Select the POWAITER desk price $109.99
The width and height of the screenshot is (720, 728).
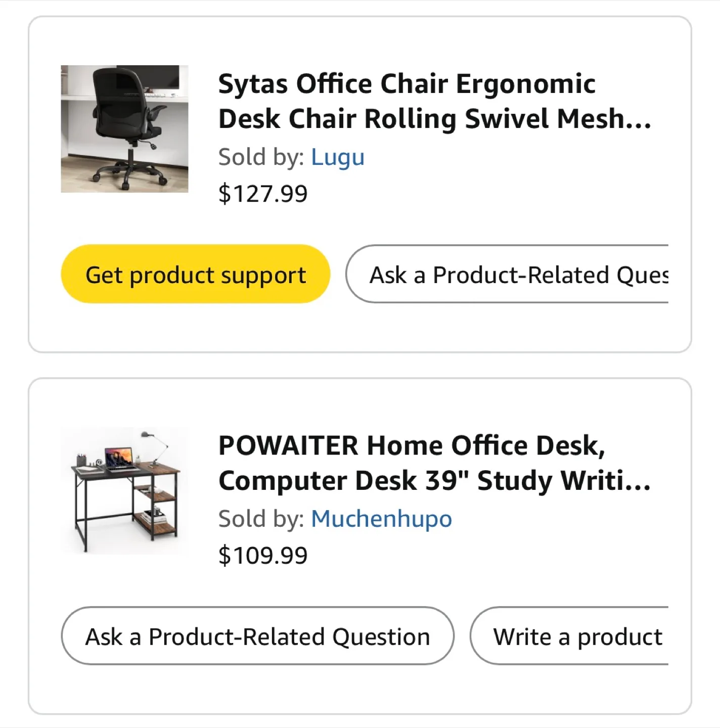(x=263, y=555)
